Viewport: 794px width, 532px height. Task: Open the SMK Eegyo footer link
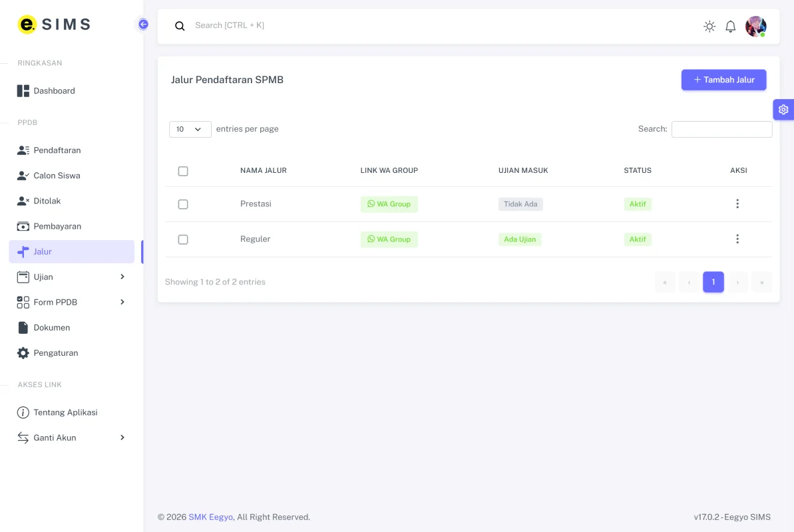(x=211, y=517)
